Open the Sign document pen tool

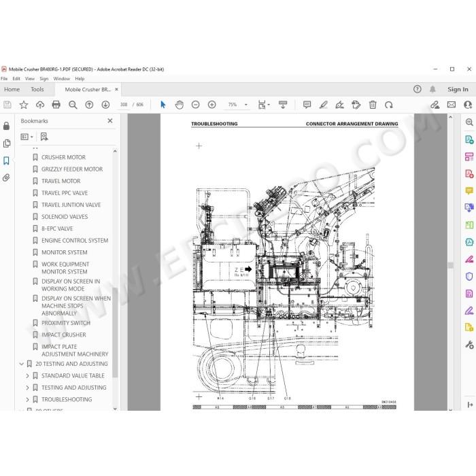coord(340,105)
